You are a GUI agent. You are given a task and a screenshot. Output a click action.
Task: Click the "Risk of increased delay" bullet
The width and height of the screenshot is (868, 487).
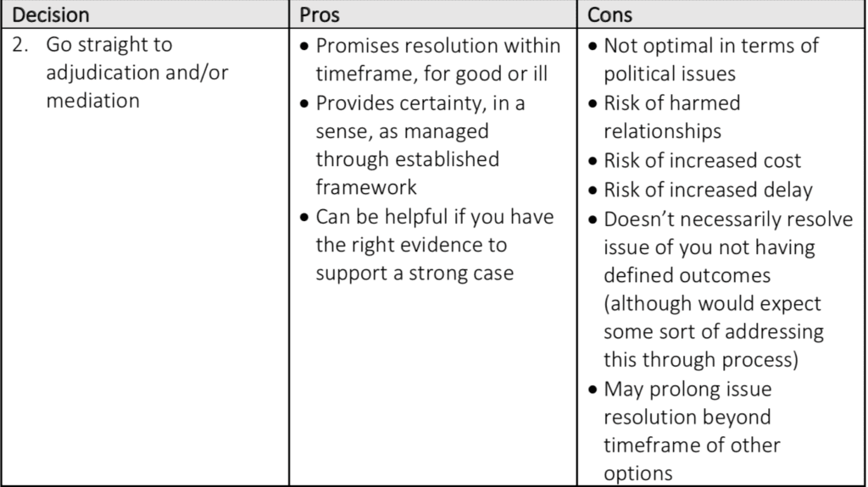(x=705, y=189)
